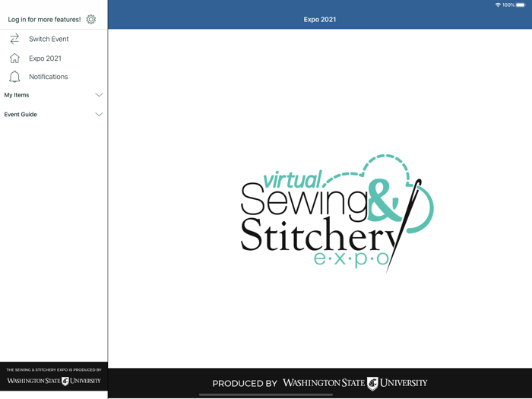Click the My Items section label

click(x=17, y=95)
